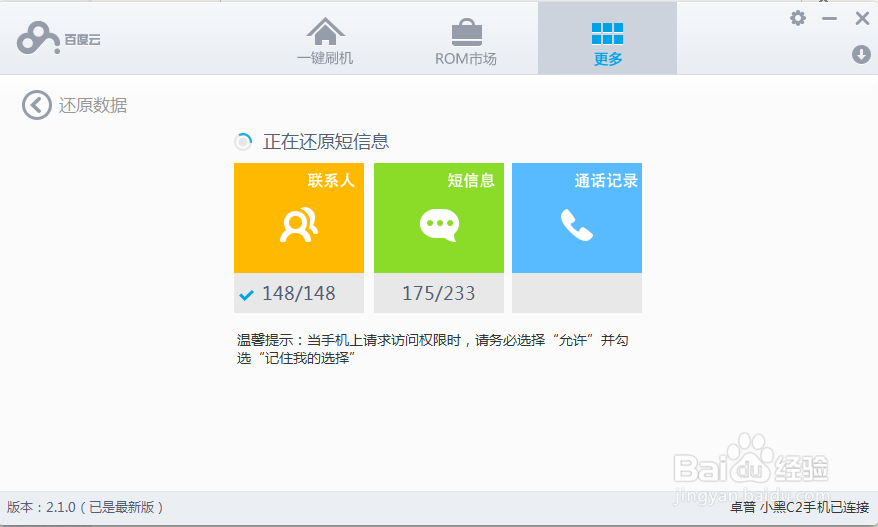The image size is (878, 527).
Task: Select the green 短信息 tile
Action: point(439,218)
